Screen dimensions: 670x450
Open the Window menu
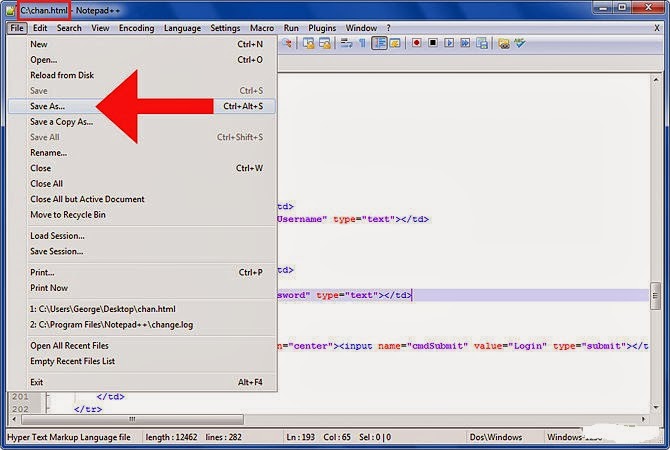coord(361,28)
